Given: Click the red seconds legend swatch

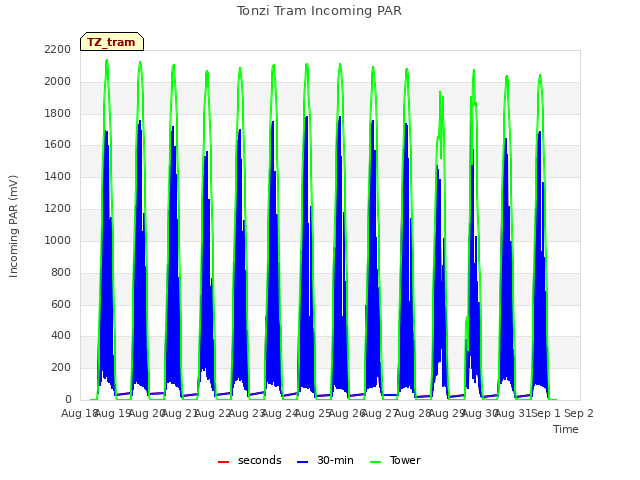Looking at the screenshot, I should pos(224,462).
